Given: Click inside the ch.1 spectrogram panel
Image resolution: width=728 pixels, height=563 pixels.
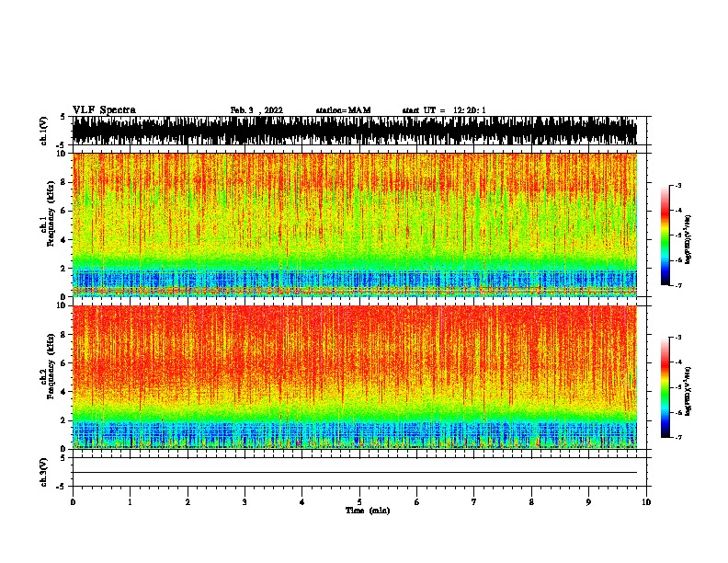Looking at the screenshot, I should click(355, 224).
